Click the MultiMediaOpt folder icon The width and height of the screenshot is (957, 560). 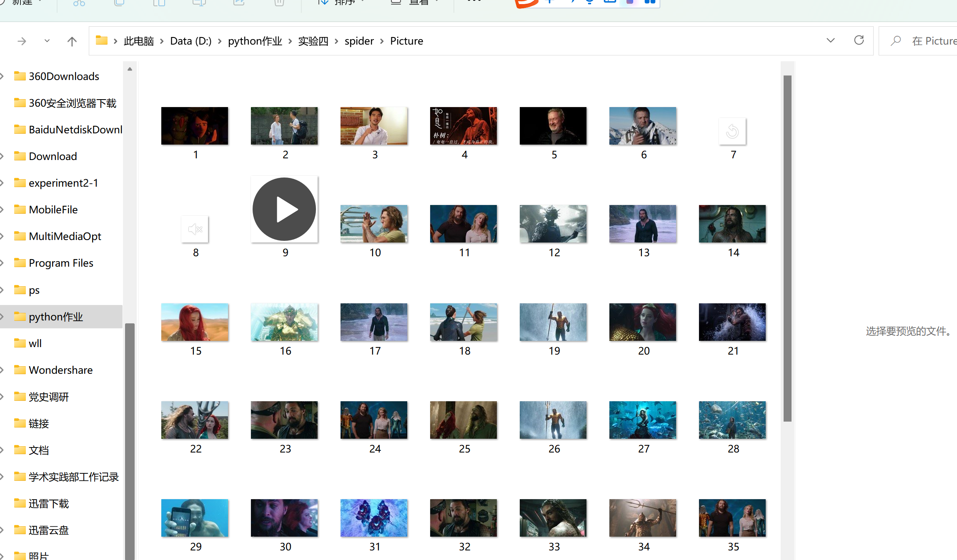[20, 236]
